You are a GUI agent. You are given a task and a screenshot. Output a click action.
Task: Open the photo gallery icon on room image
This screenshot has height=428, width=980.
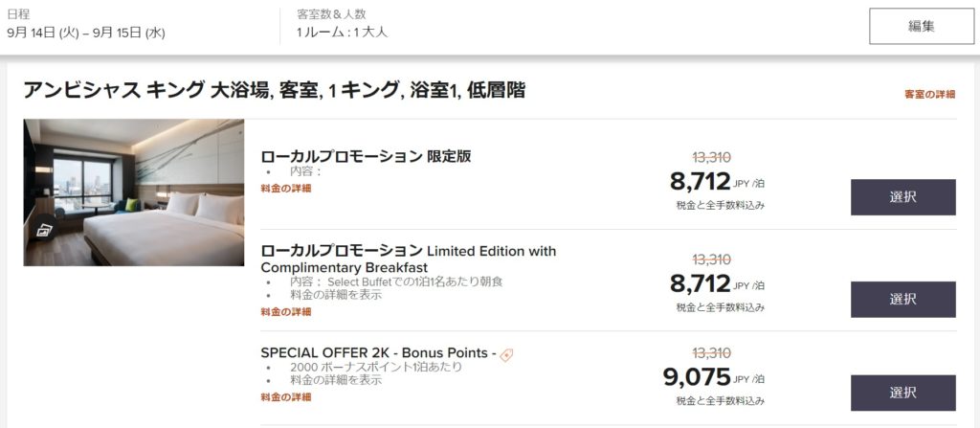(43, 230)
